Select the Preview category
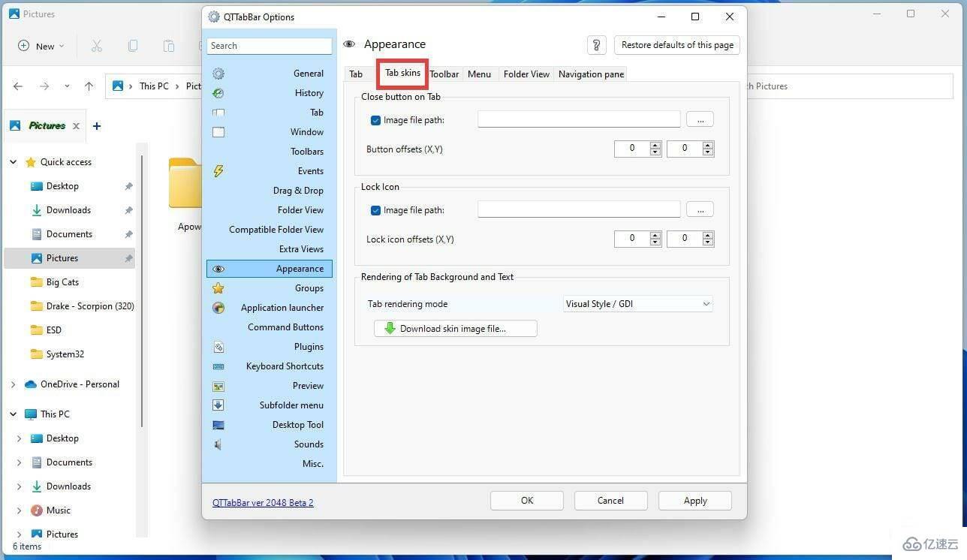The image size is (967, 560). point(269,386)
